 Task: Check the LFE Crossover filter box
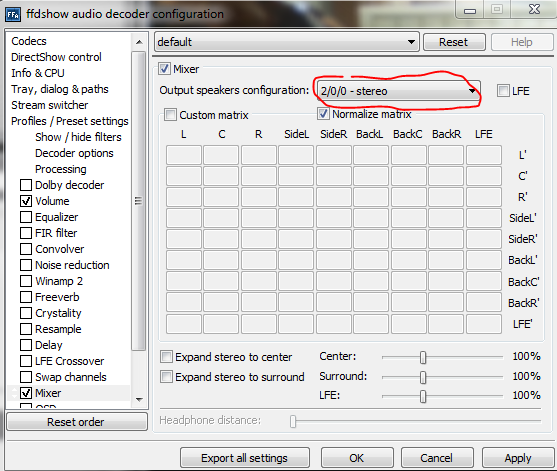[26, 361]
